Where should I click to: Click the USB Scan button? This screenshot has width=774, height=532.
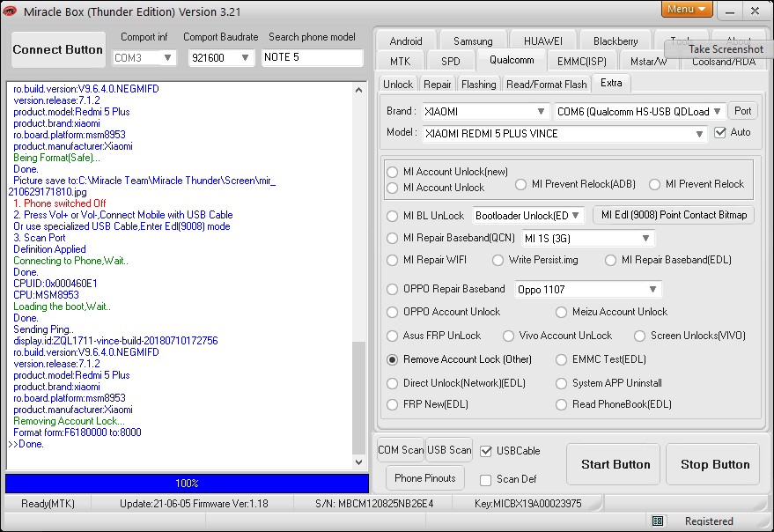449,450
